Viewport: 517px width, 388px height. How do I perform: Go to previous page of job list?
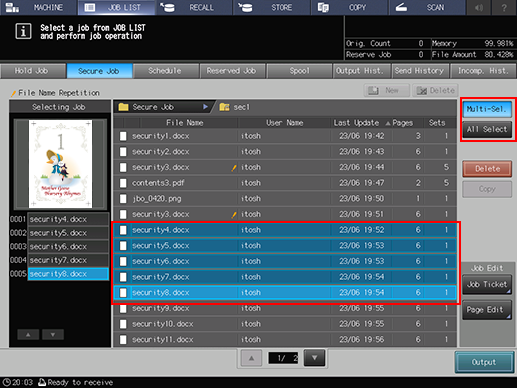coord(251,358)
